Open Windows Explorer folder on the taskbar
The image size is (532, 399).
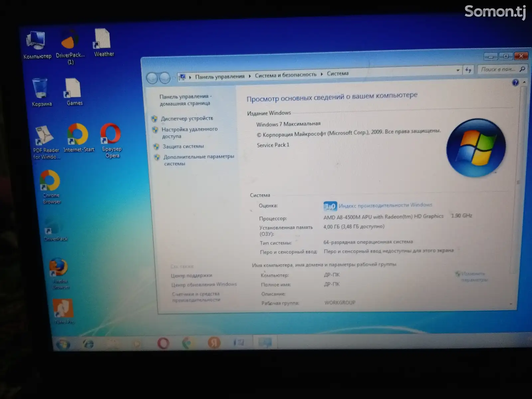coord(113,343)
